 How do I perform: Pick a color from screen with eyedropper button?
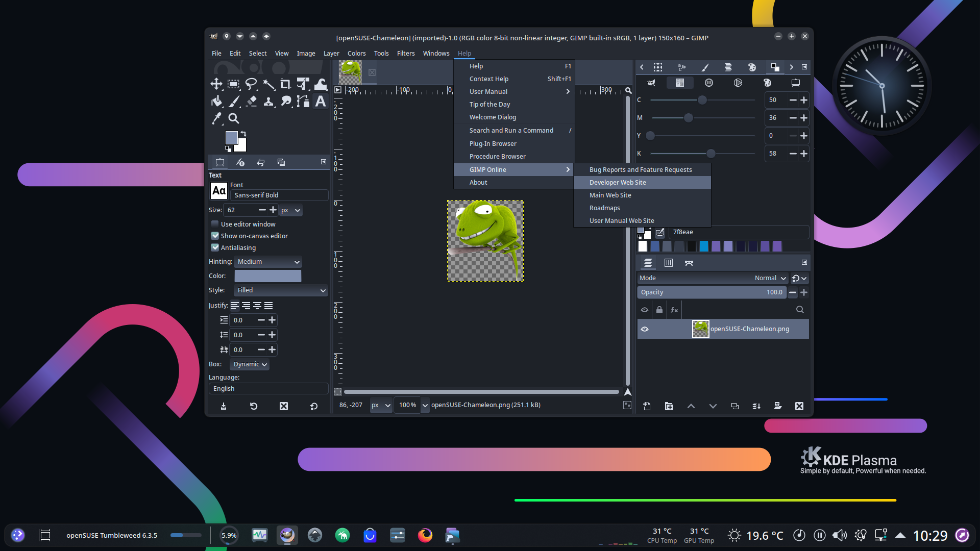pyautogui.click(x=660, y=233)
